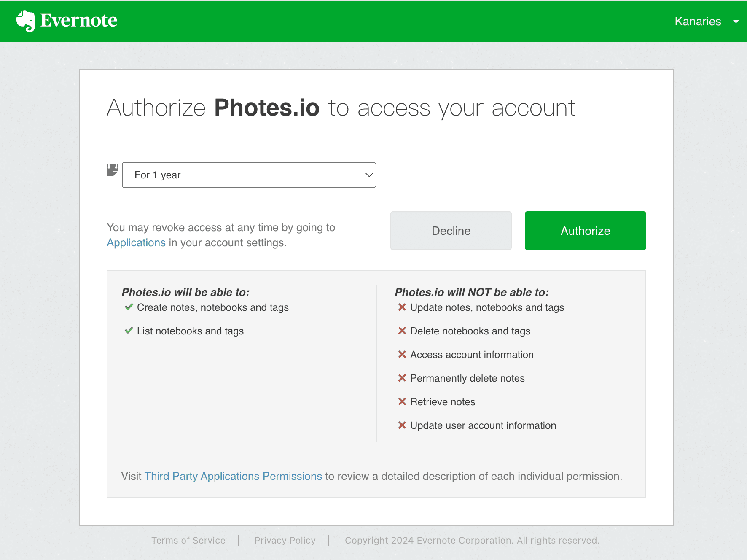Click the Evernote wordmark in the header
747x560 pixels.
pyautogui.click(x=78, y=20)
